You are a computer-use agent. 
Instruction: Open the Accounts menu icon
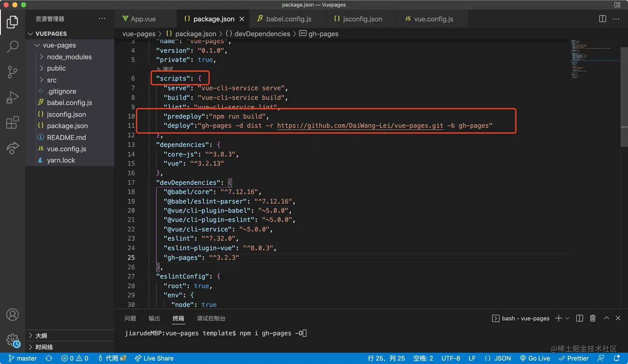[x=12, y=315]
